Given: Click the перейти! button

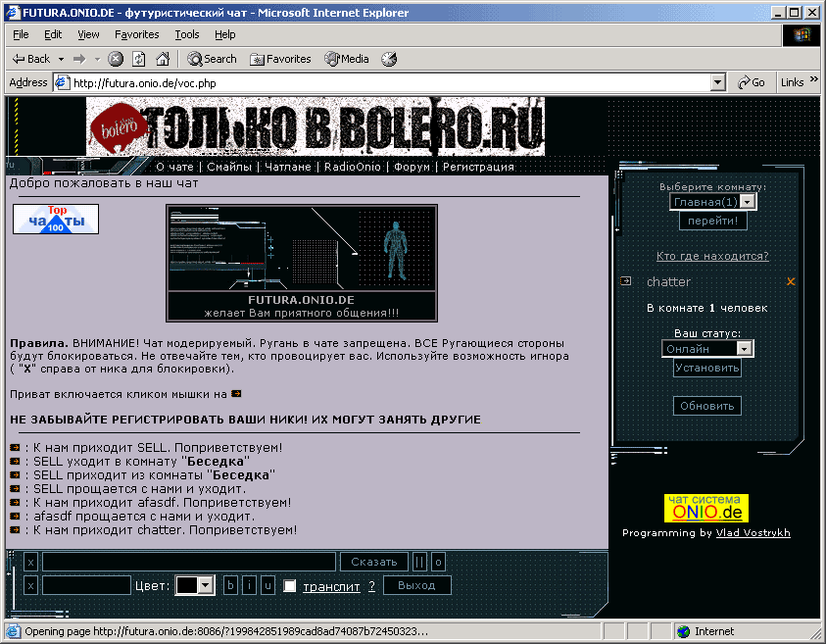Looking at the screenshot, I should 712,221.
